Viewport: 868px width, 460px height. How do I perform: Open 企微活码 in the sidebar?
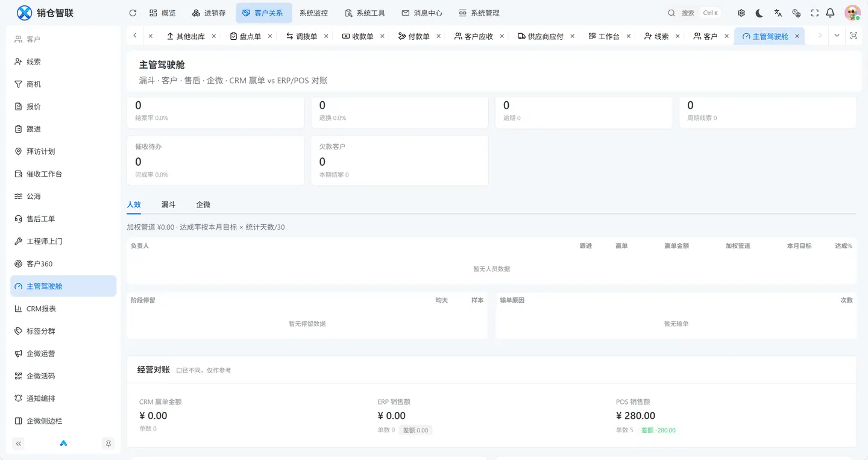(x=63, y=376)
